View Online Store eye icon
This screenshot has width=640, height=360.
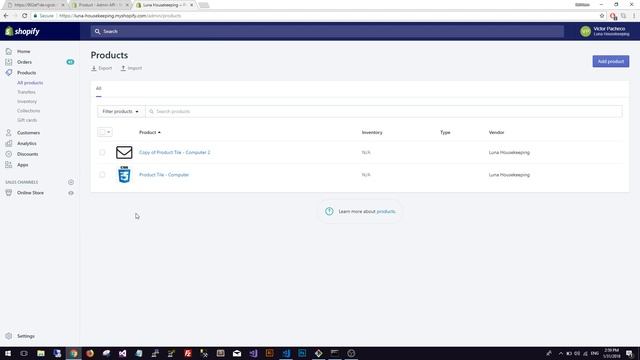[x=71, y=193]
